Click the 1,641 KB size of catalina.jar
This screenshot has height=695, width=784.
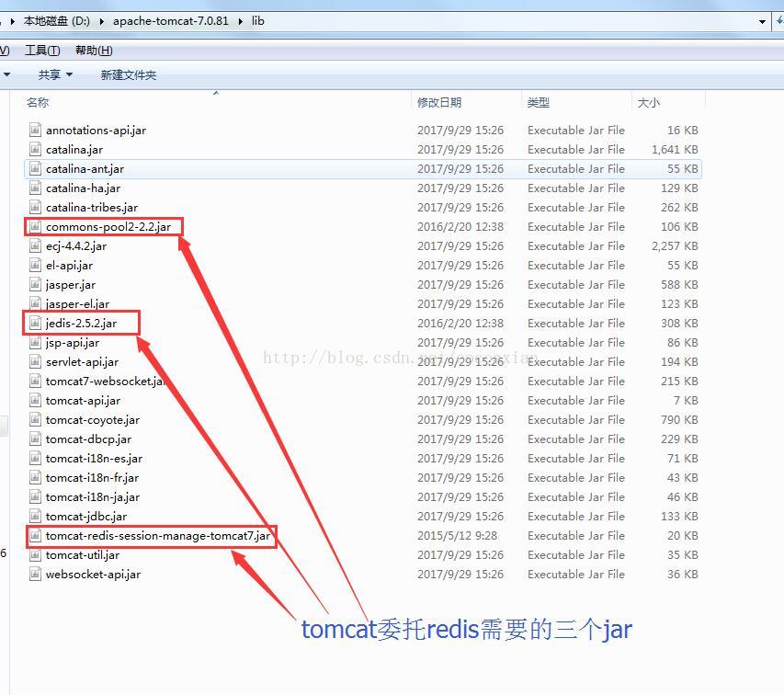[x=675, y=150]
